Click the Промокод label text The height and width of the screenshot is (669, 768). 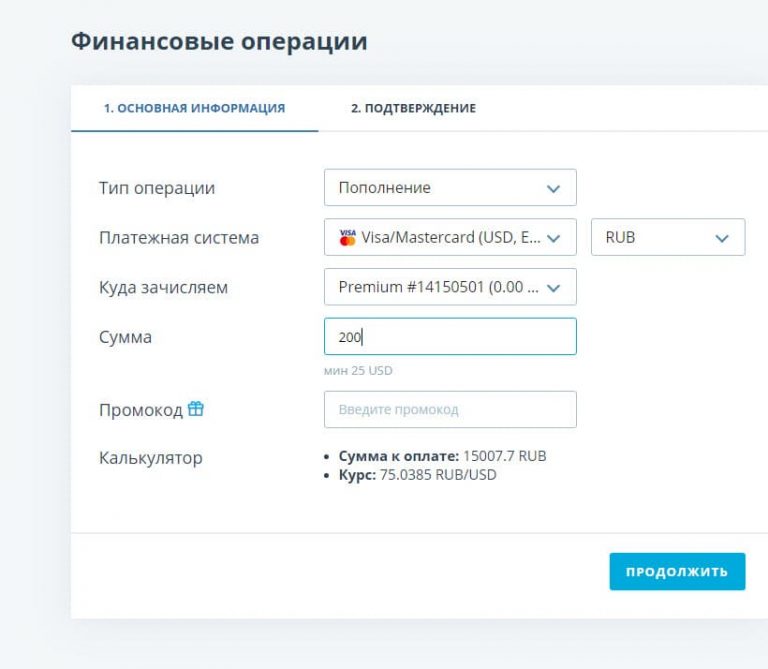click(x=141, y=410)
